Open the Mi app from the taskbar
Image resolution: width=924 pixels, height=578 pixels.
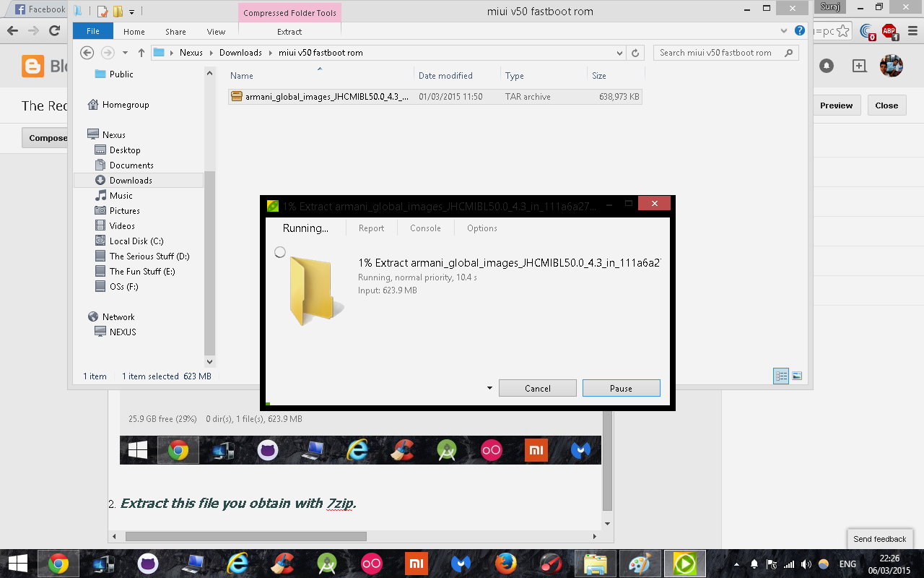(x=416, y=564)
